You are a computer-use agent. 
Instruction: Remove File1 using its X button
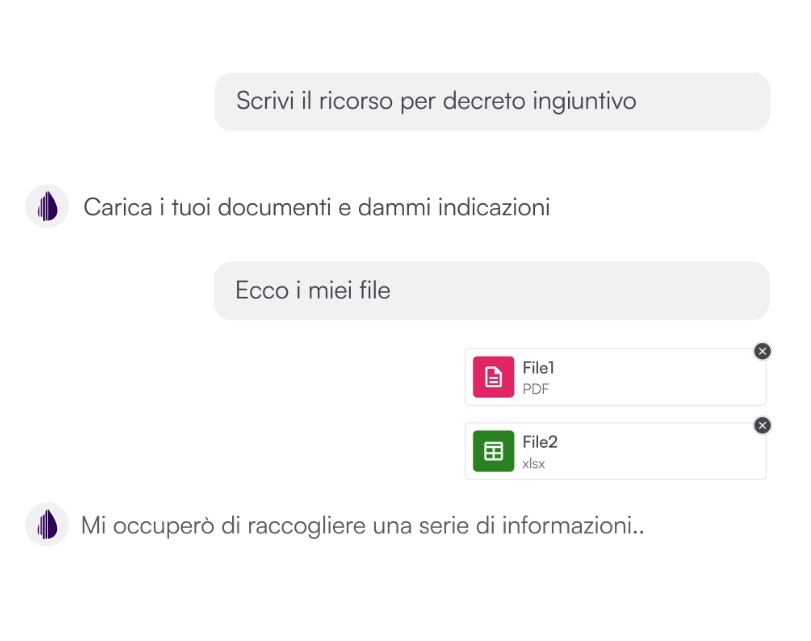[x=763, y=351]
